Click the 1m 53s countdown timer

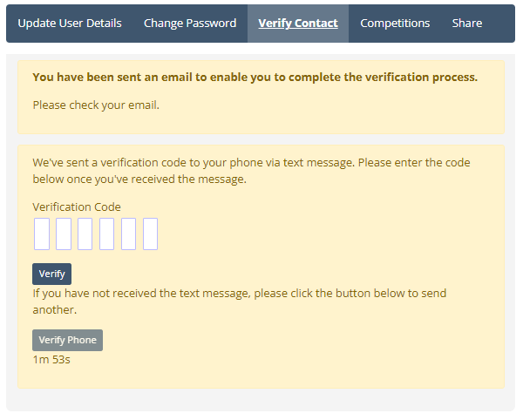51,358
